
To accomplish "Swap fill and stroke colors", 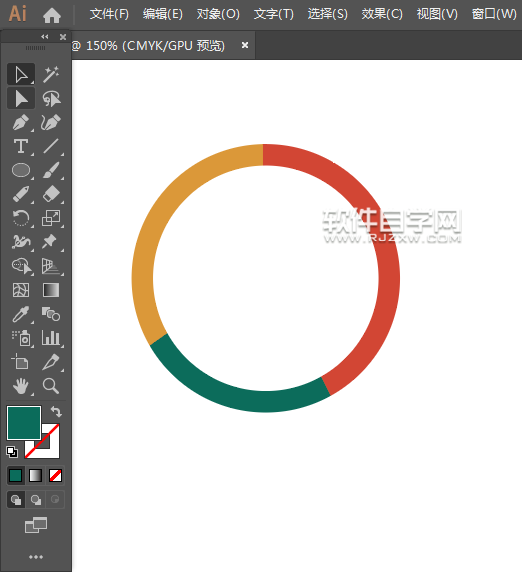I will (x=56, y=411).
